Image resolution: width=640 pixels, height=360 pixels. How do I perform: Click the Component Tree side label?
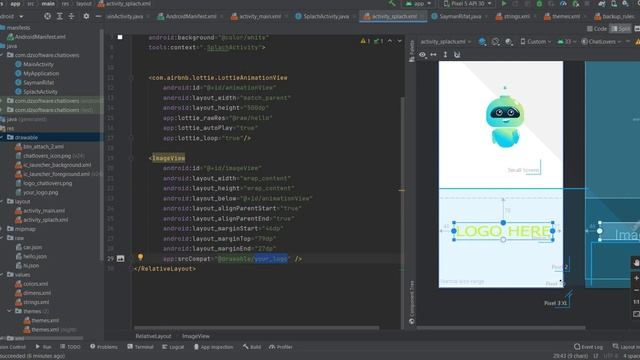(x=411, y=302)
